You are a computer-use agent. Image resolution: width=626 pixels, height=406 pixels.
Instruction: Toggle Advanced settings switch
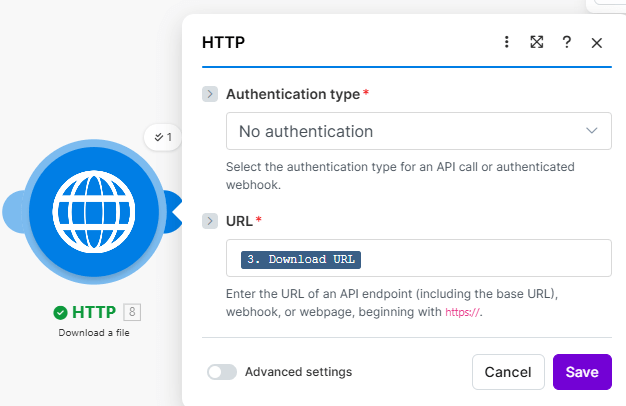(x=222, y=372)
